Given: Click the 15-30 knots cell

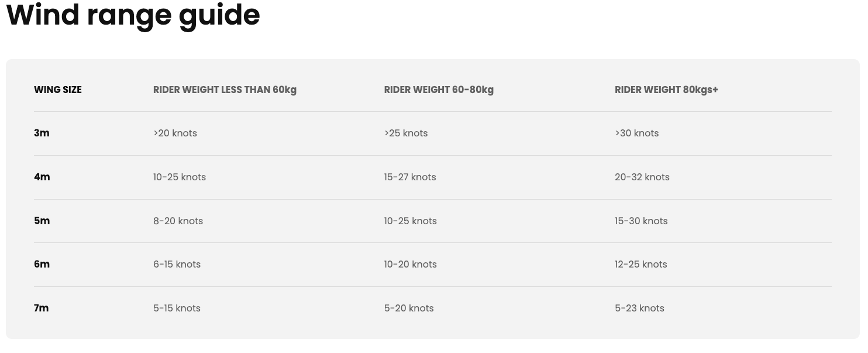Looking at the screenshot, I should point(641,221).
